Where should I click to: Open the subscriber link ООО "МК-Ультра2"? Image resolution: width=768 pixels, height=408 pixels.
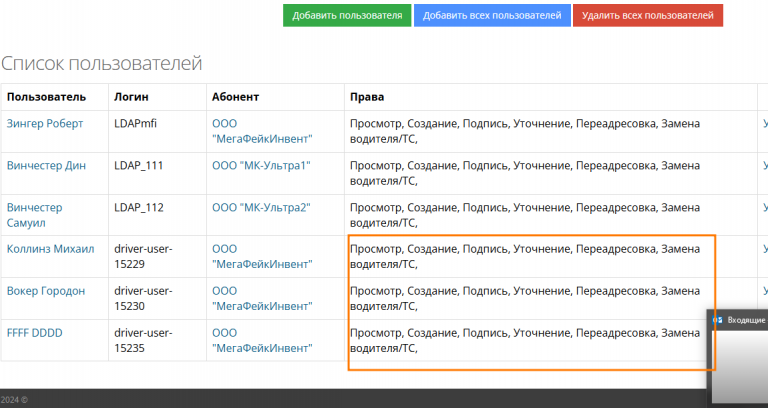pyautogui.click(x=261, y=207)
